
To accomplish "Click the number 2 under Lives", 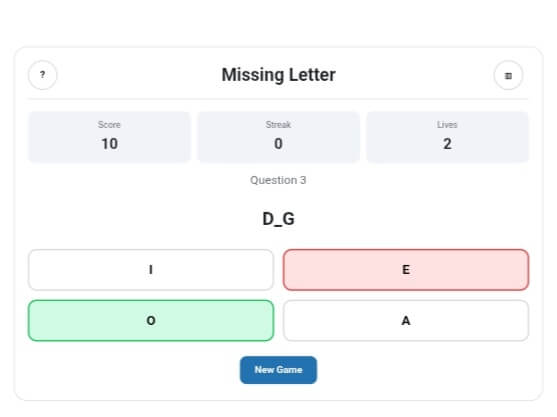I will pyautogui.click(x=448, y=144).
